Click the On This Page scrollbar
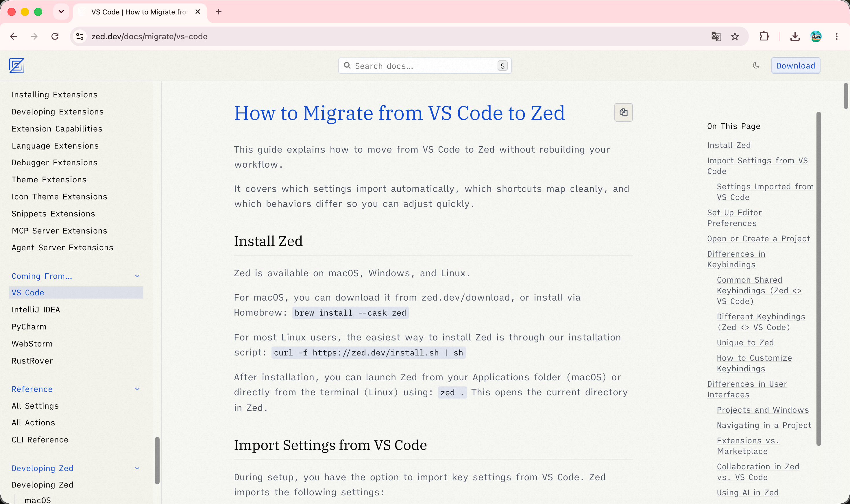850x504 pixels. click(818, 279)
